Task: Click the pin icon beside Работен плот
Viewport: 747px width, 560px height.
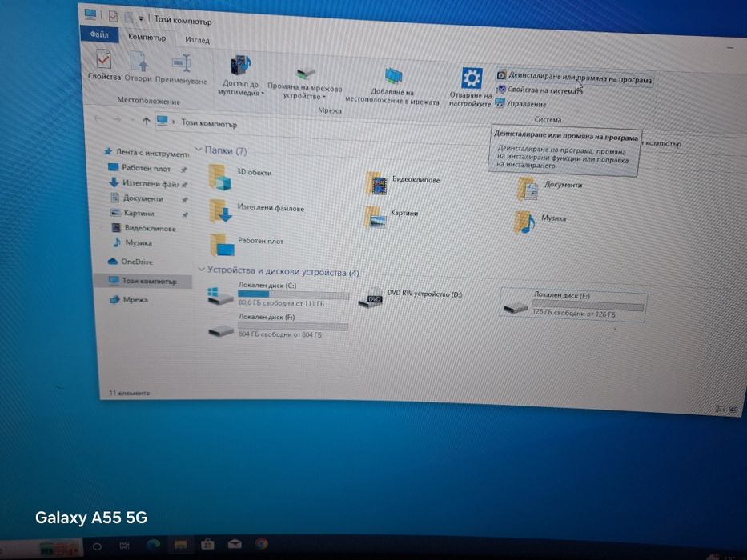Action: tap(183, 170)
